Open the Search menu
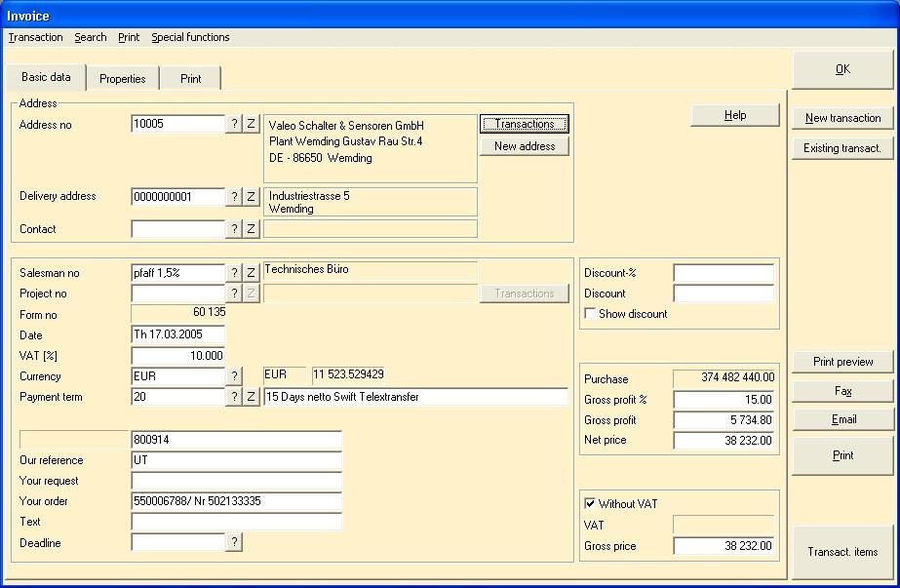The height and width of the screenshot is (588, 900). 90,37
